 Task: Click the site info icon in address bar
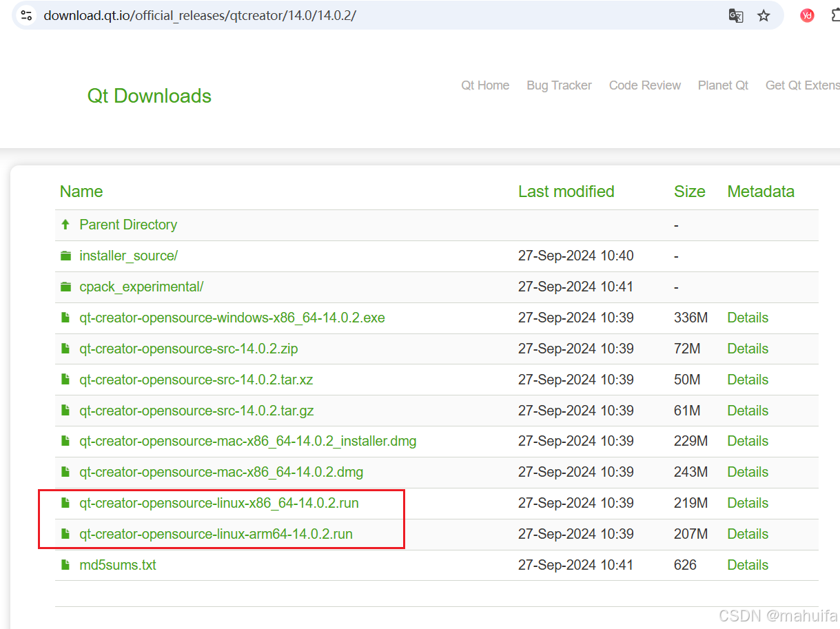click(x=25, y=15)
